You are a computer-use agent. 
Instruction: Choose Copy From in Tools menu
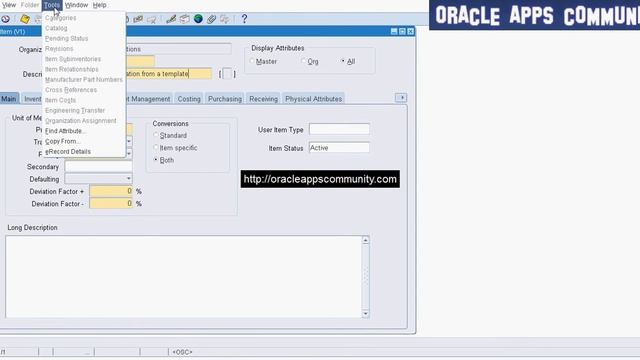coord(84,141)
